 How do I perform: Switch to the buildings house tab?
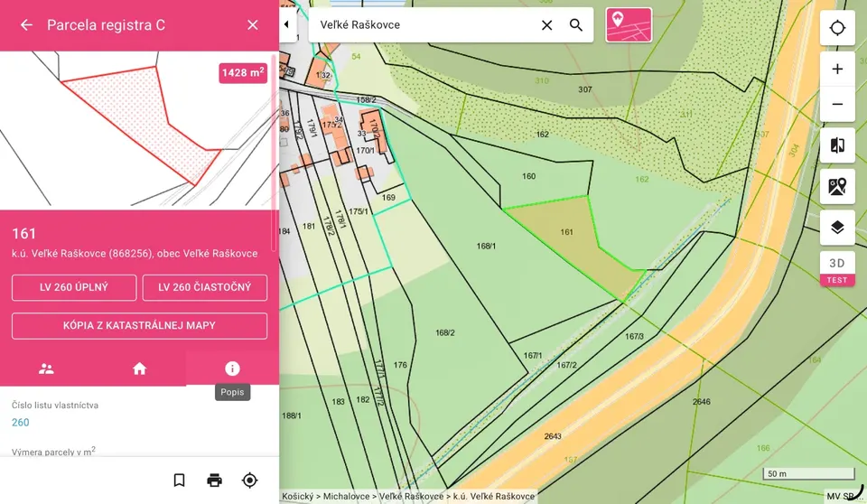[x=139, y=369]
